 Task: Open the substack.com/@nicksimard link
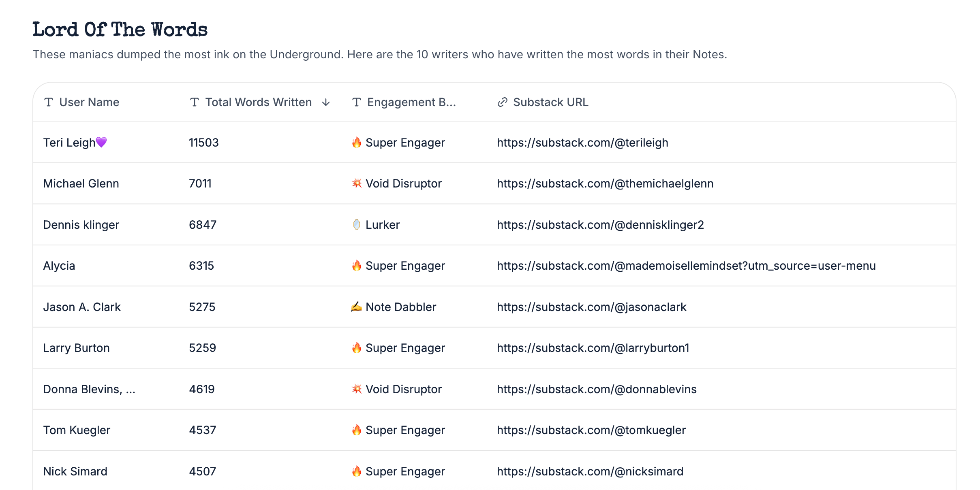[x=590, y=471]
